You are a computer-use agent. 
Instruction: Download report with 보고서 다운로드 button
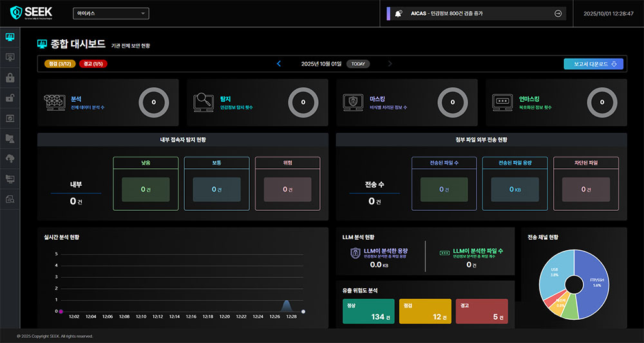593,64
